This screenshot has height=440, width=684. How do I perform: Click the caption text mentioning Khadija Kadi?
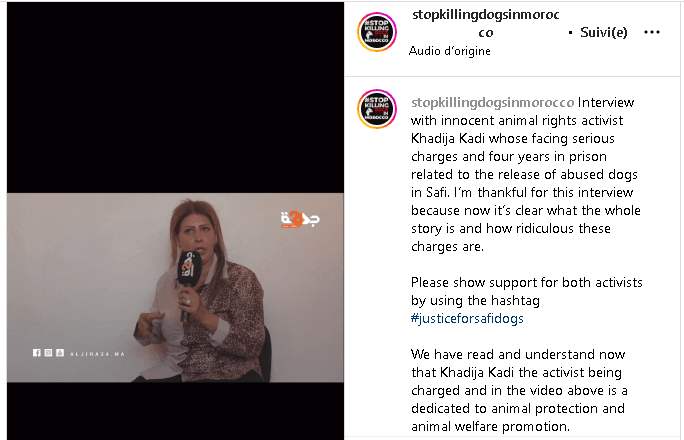coord(526,174)
